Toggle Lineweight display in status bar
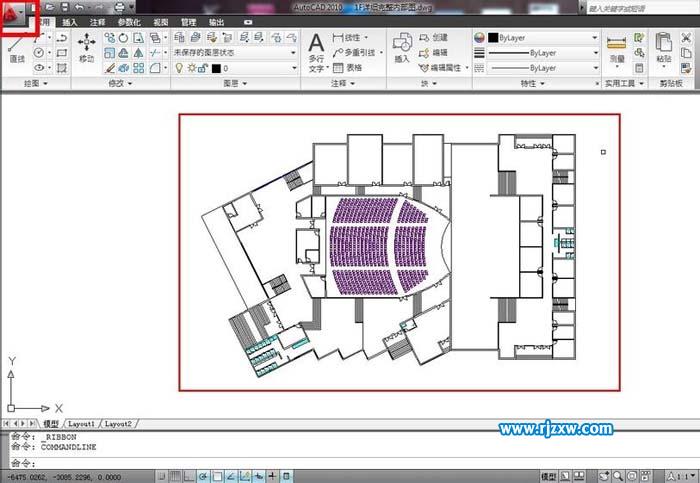This screenshot has width=700, height=483. pos(272,476)
